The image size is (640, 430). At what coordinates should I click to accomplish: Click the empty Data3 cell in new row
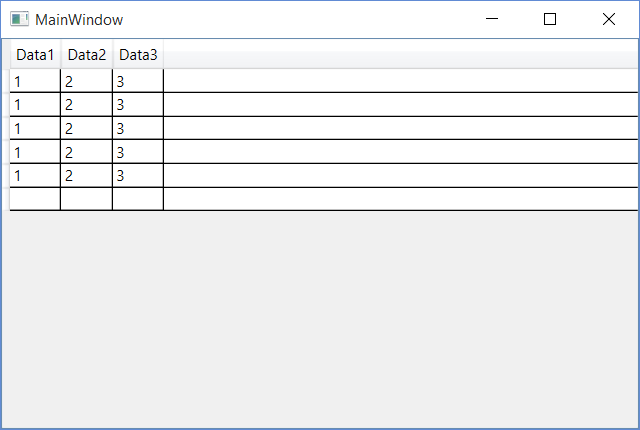click(x=138, y=199)
